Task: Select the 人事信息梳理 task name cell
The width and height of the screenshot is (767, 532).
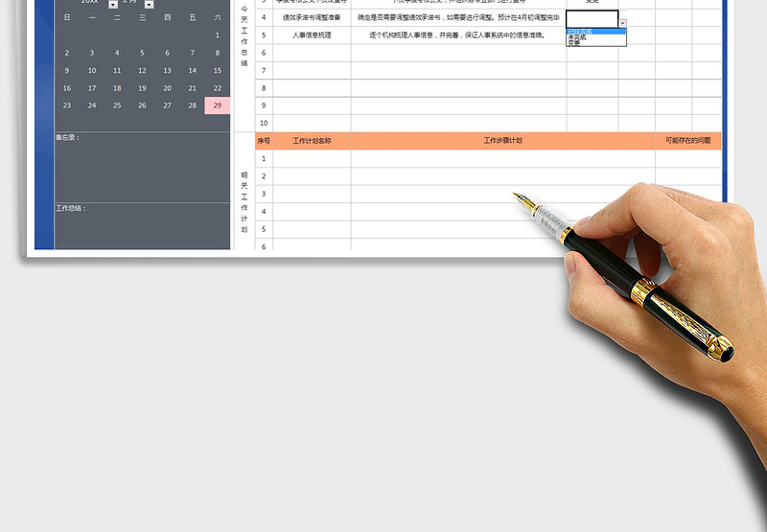Action: click(312, 35)
